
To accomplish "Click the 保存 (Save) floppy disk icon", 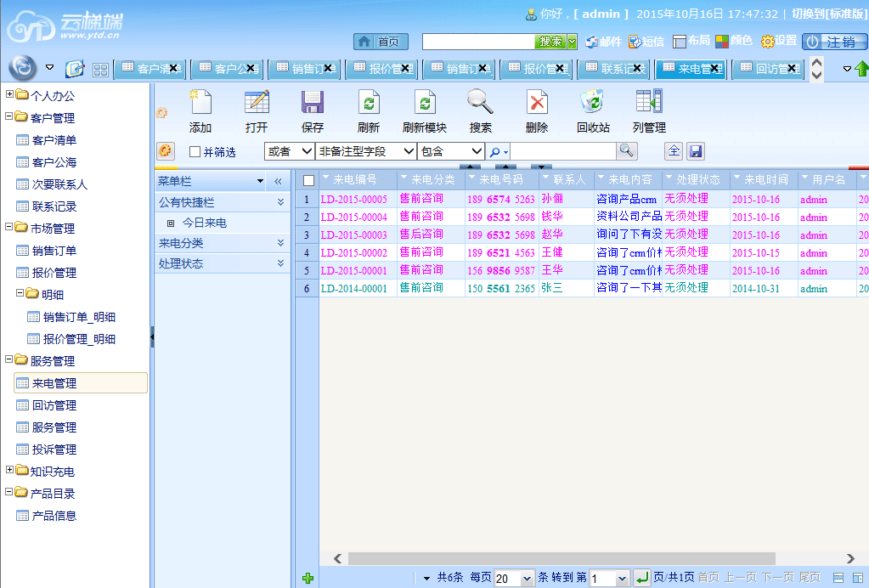I will point(313,103).
